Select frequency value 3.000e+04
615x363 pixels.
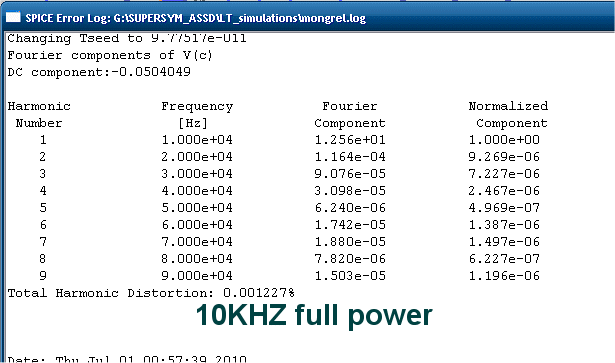(197, 174)
